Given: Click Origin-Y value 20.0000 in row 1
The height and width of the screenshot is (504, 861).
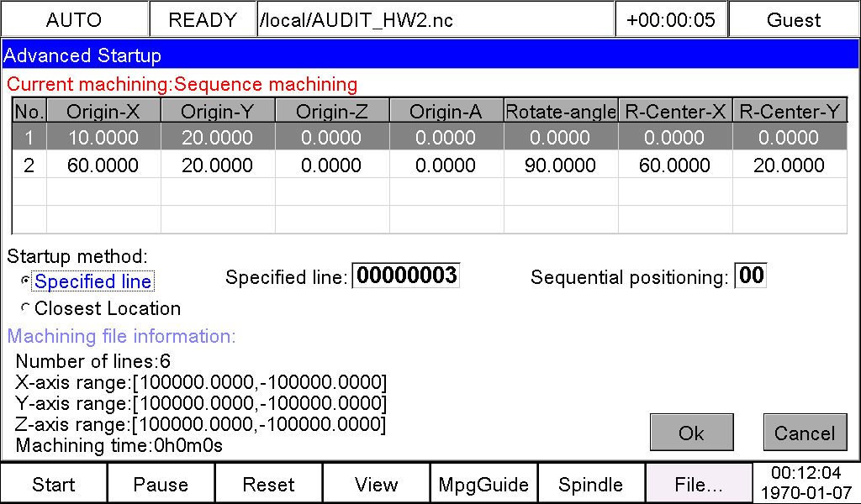Looking at the screenshot, I should [218, 137].
